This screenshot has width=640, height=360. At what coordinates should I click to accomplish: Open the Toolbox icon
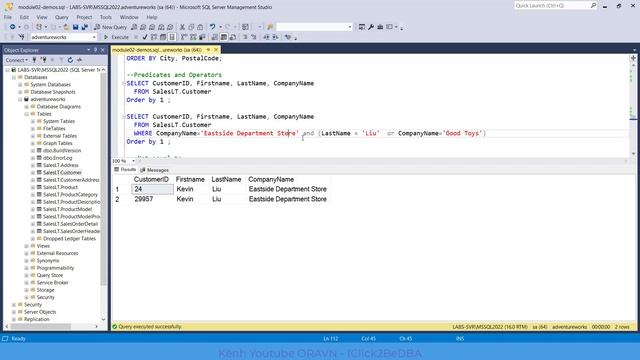(x=380, y=27)
